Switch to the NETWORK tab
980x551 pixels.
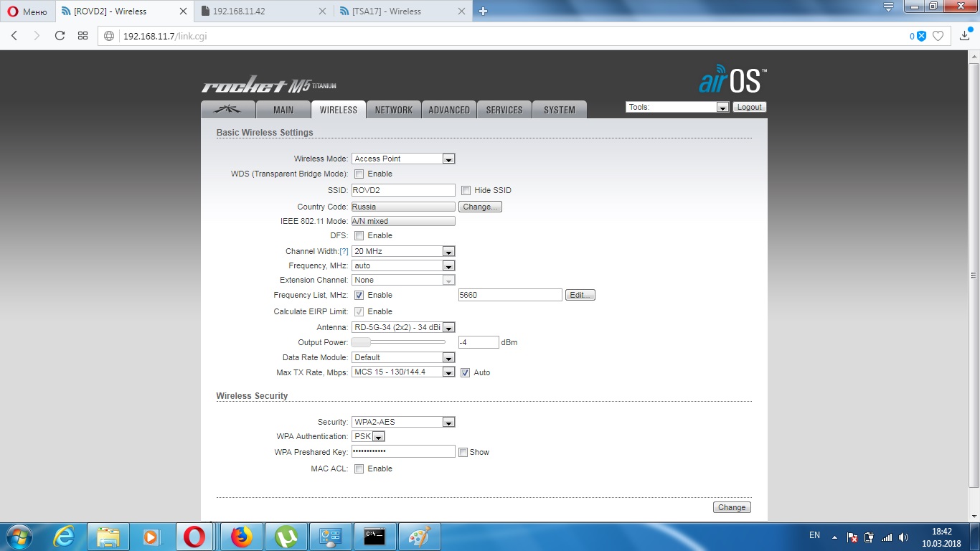pos(394,110)
